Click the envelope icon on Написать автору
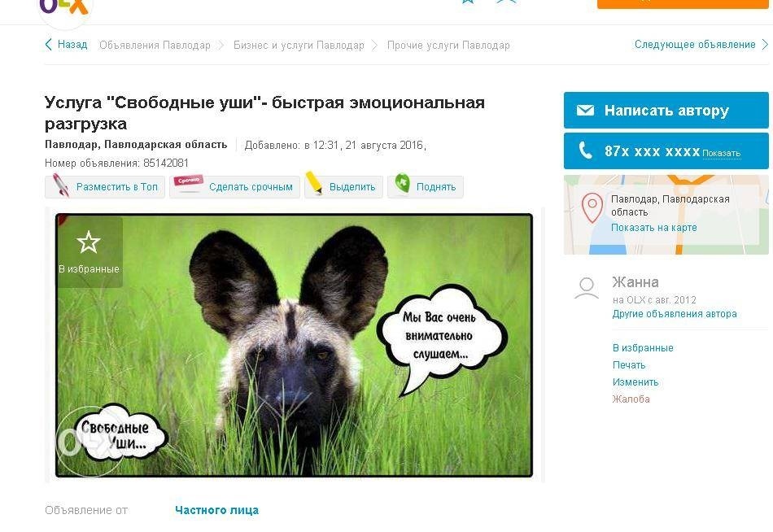The width and height of the screenshot is (773, 532). (x=585, y=110)
